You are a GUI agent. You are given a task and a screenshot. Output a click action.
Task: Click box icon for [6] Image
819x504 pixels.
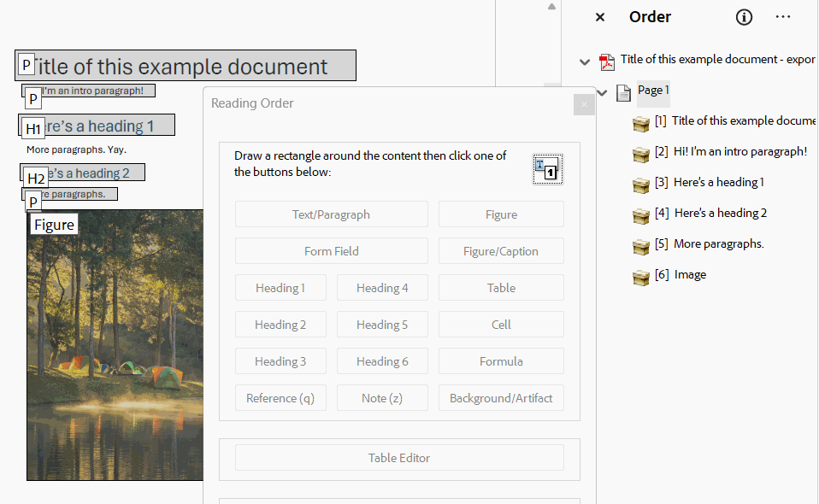click(641, 278)
